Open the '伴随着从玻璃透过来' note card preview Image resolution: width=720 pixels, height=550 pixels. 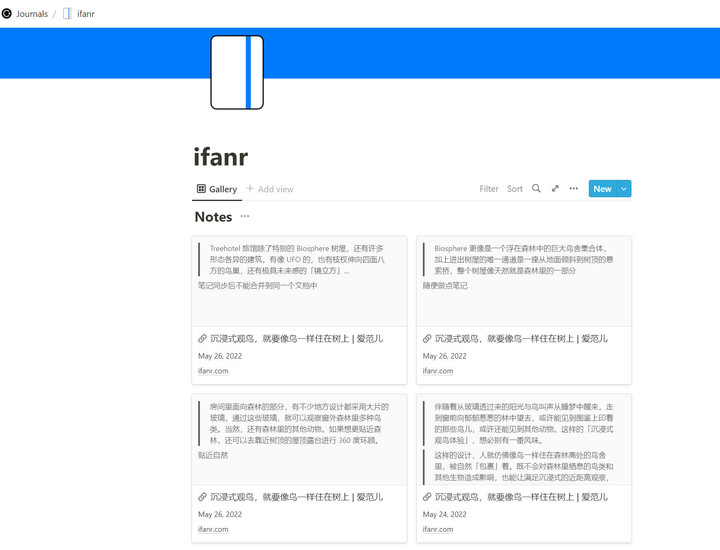coord(524,439)
